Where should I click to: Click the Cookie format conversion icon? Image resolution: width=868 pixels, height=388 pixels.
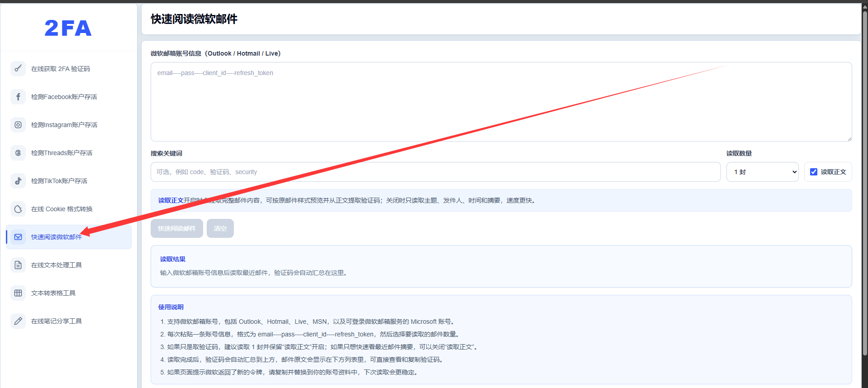tap(18, 209)
